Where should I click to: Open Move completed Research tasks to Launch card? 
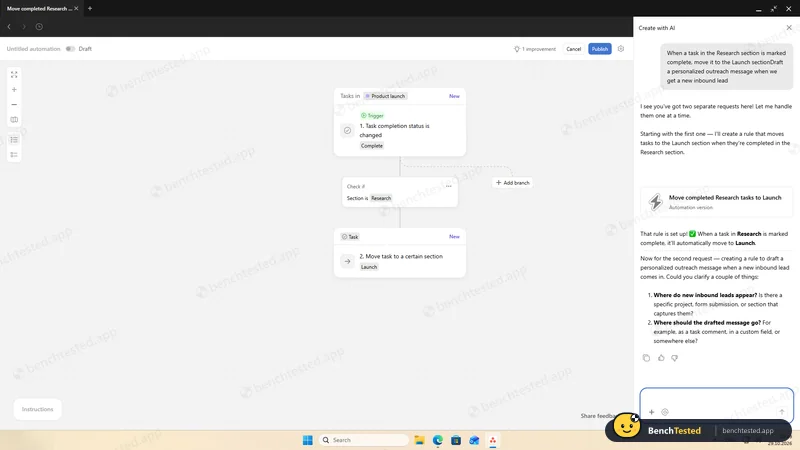point(716,202)
